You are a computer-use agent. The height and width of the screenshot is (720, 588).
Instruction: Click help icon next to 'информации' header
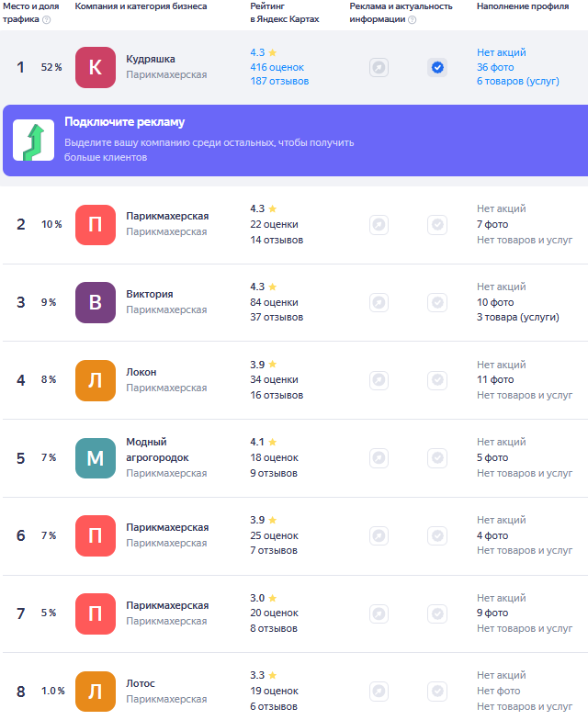(412, 20)
